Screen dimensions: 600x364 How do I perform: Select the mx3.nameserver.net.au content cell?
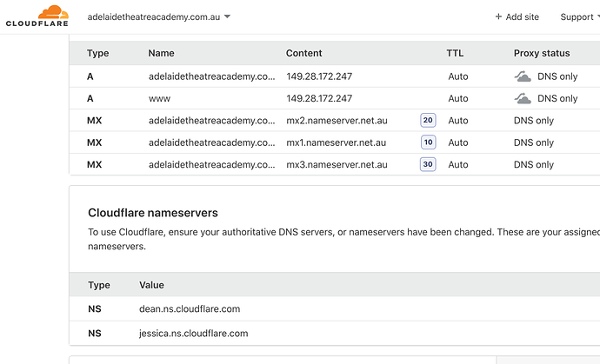tap(337, 165)
